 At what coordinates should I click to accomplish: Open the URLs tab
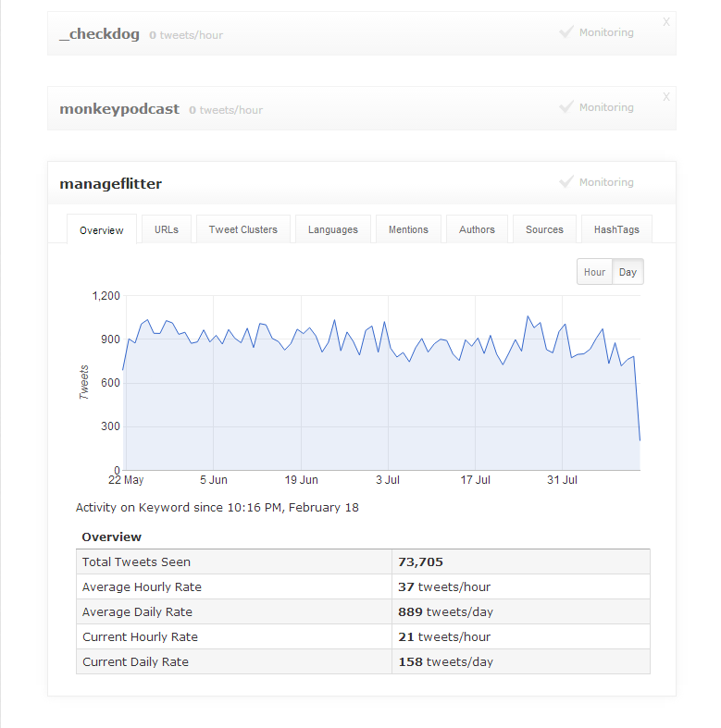tap(167, 229)
